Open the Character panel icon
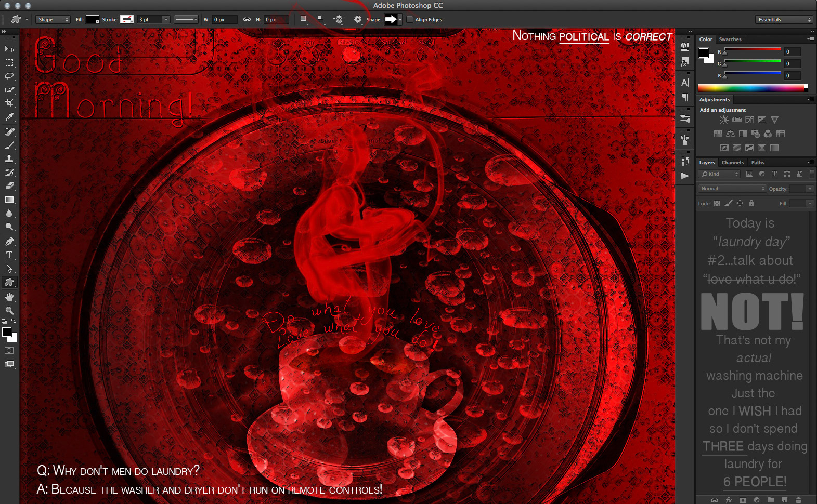Screen dimensions: 817x504 (x=685, y=83)
